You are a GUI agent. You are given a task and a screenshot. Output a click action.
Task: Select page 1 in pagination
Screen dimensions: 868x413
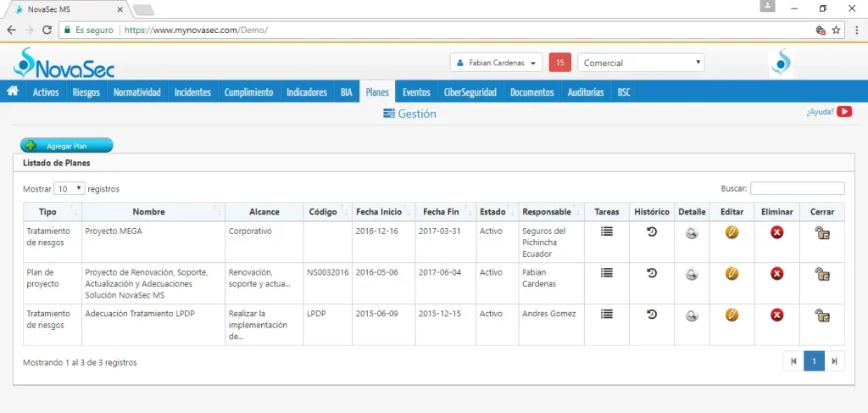tap(814, 361)
